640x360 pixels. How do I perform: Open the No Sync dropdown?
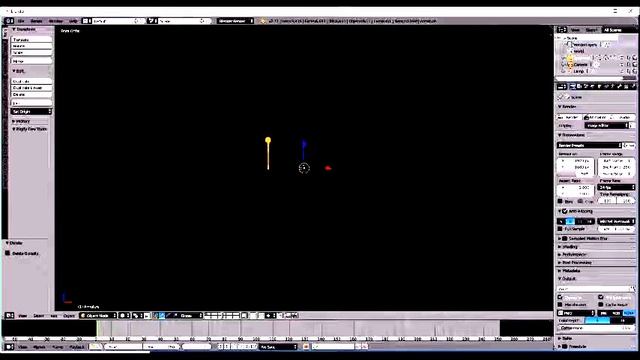click(278, 347)
